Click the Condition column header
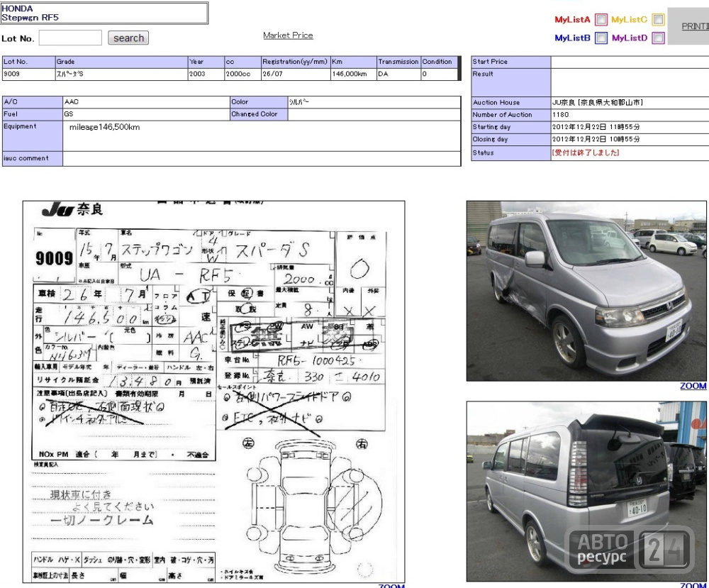 (x=439, y=62)
